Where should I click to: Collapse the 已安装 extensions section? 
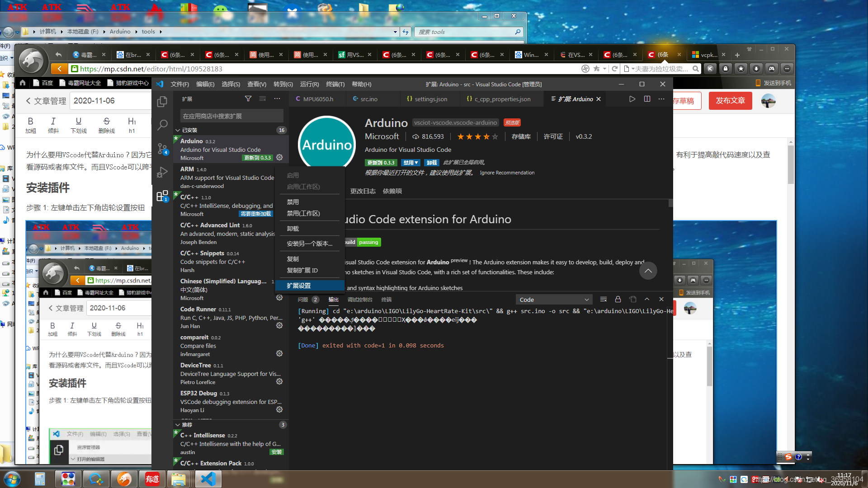point(178,130)
